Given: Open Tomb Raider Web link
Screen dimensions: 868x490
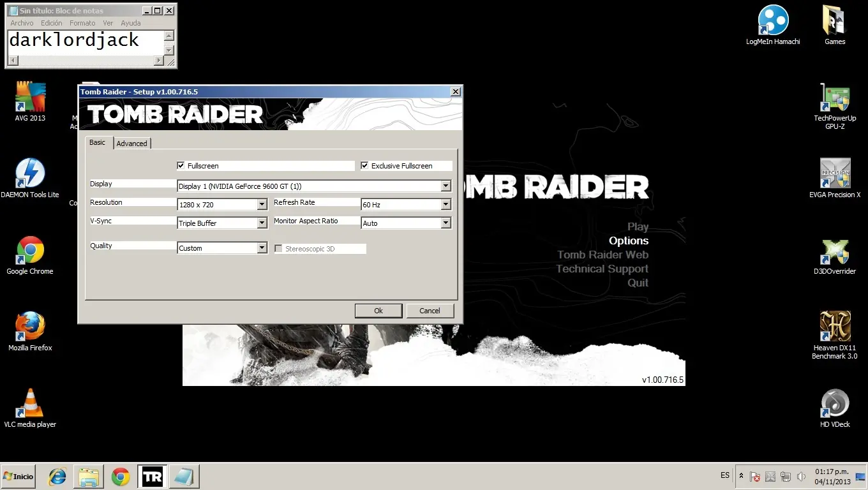Looking at the screenshot, I should 602,255.
